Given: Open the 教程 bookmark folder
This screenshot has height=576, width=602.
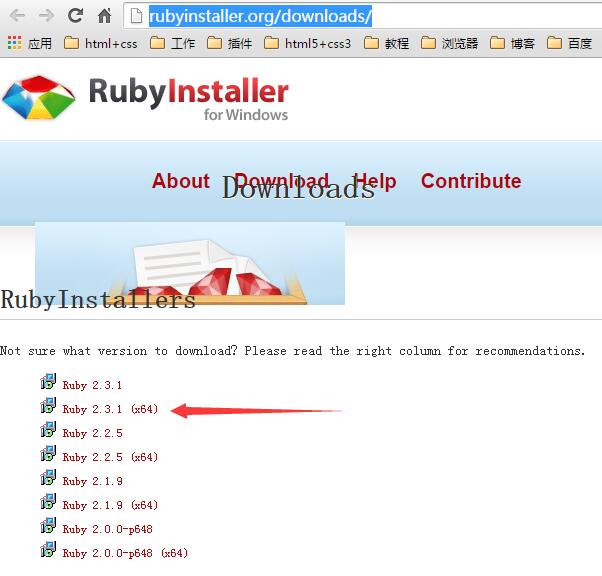Looking at the screenshot, I should (x=386, y=43).
